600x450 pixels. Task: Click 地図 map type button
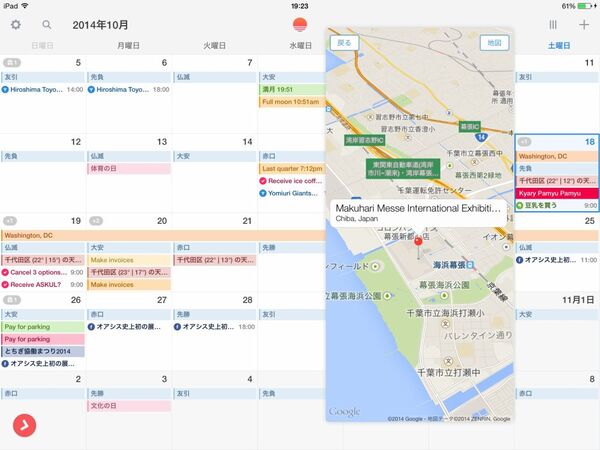[x=494, y=42]
